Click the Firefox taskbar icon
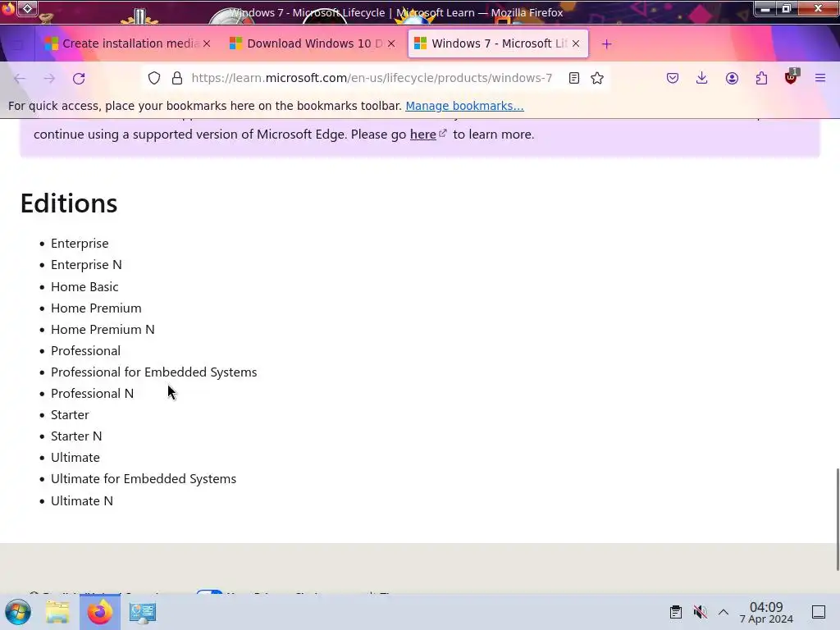Viewport: 840px width, 630px height. click(x=100, y=612)
